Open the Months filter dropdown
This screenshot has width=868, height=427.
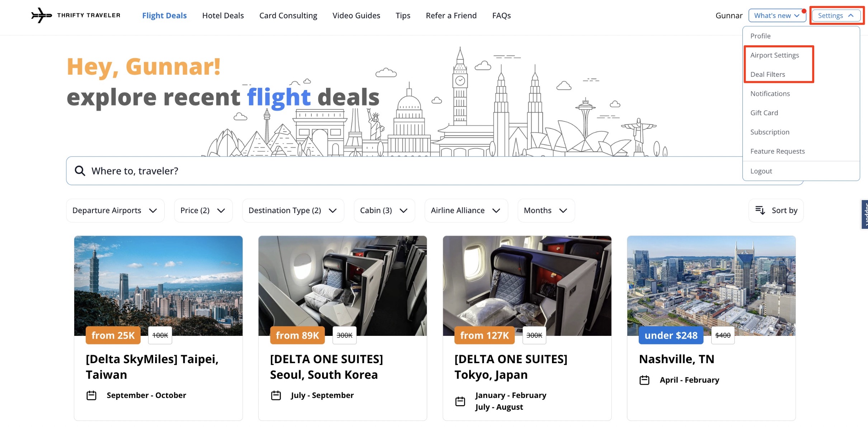[x=545, y=210]
